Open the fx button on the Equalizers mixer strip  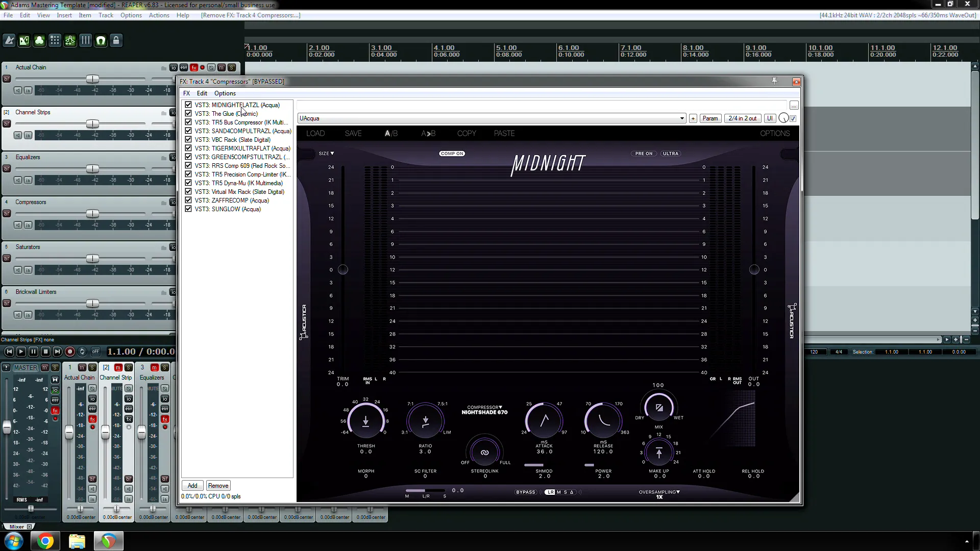point(165,419)
